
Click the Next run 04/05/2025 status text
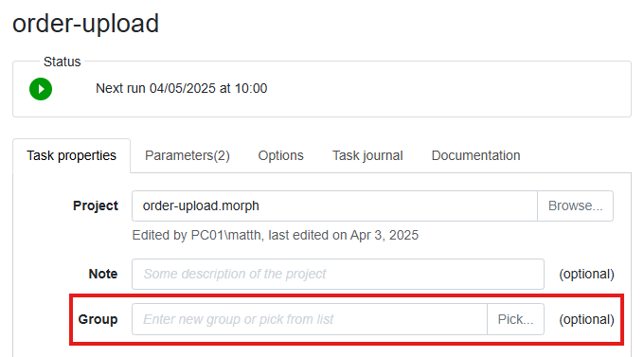point(182,88)
